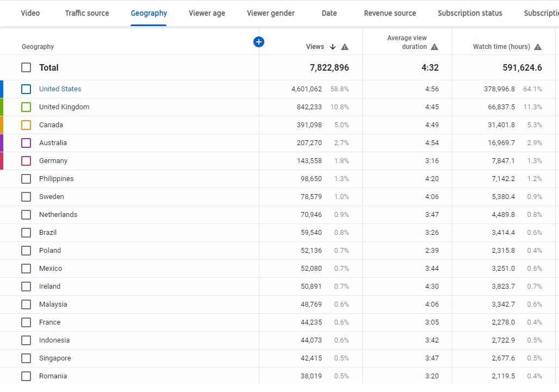Click the Canada orange color bar

pyautogui.click(x=2, y=125)
